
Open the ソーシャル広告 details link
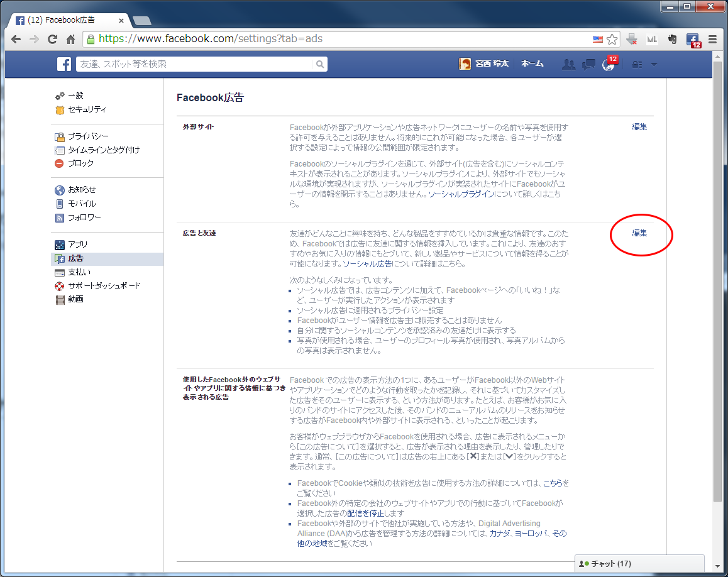(367, 264)
